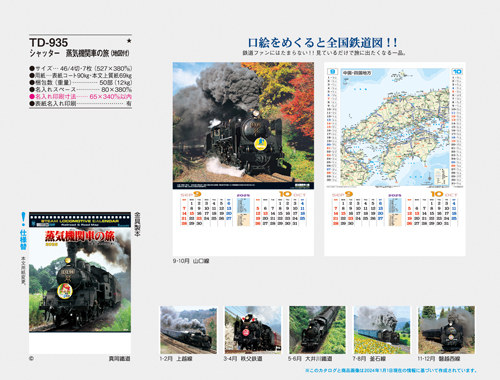Click the 9-10月 山口線 caption

tap(191, 261)
